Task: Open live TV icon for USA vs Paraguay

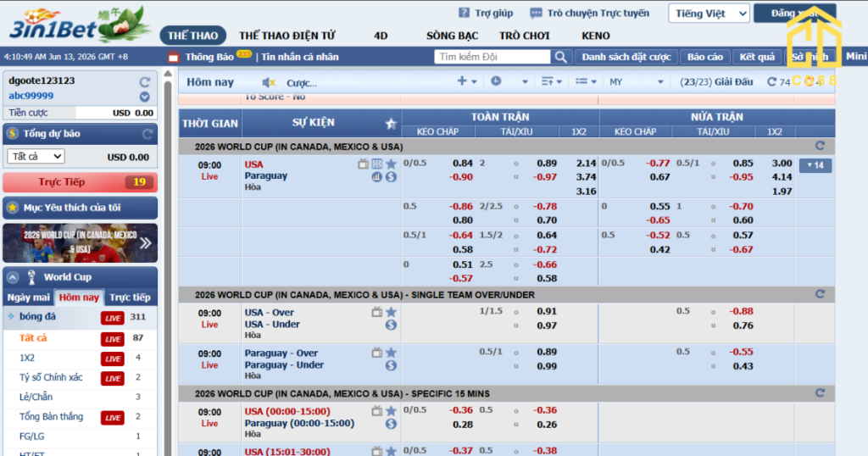Action: click(x=363, y=164)
